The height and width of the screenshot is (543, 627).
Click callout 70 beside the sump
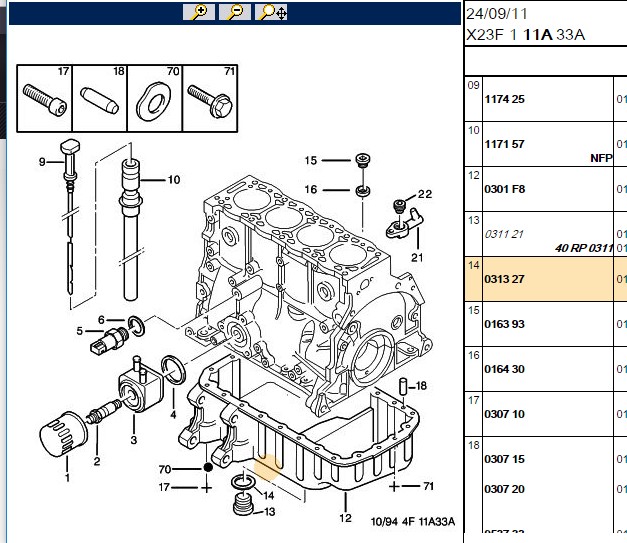pyautogui.click(x=165, y=469)
